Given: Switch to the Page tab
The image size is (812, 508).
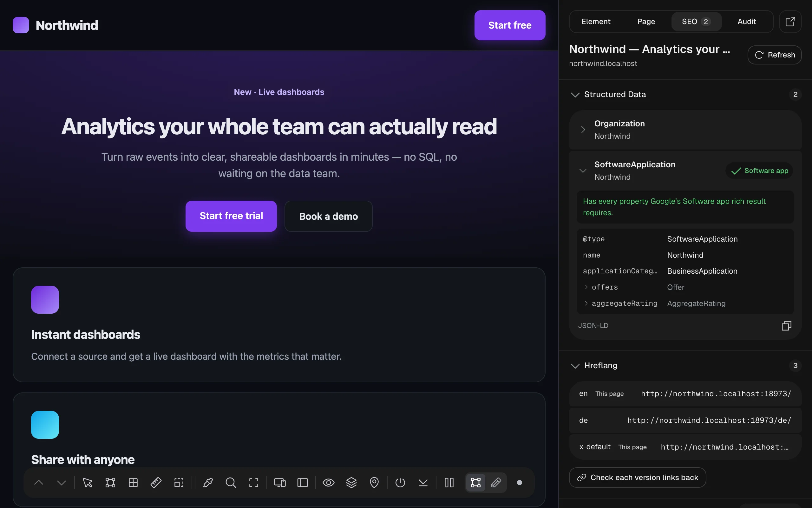Looking at the screenshot, I should point(646,22).
